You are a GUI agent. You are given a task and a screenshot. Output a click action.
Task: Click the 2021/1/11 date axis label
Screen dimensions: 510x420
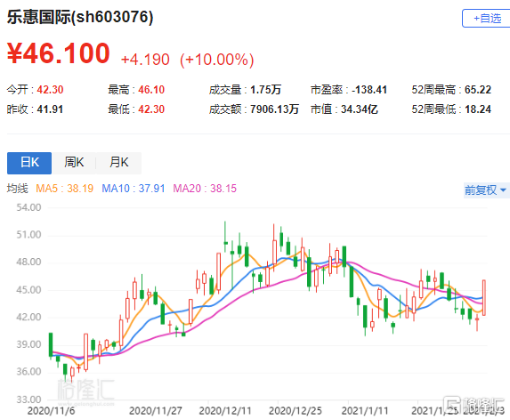pos(365,411)
